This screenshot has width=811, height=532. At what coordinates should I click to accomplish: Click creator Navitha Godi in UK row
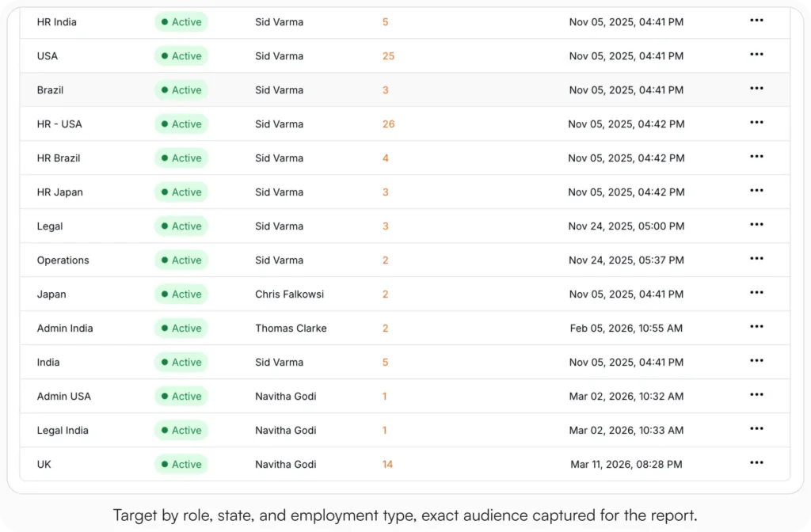(285, 464)
